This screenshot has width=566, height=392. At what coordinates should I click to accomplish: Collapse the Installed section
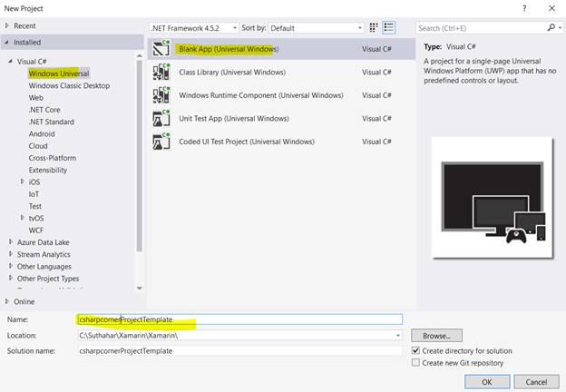point(6,42)
